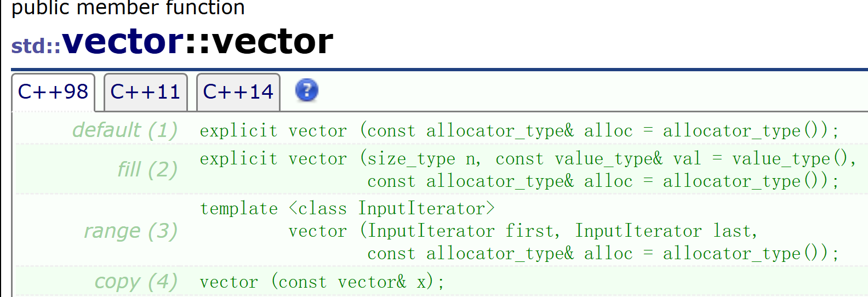Select the 'copy (4)' constructor label
The height and width of the screenshot is (297, 868).
pos(136,281)
